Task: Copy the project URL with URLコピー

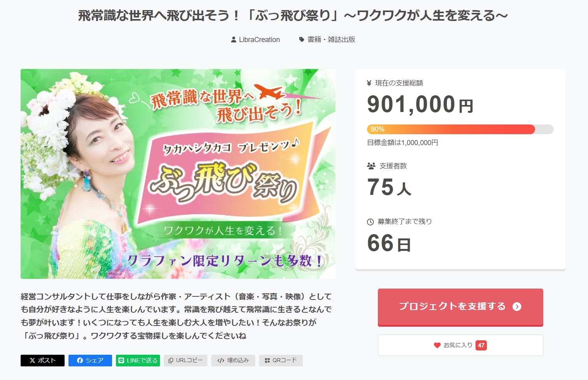Action: 185,361
